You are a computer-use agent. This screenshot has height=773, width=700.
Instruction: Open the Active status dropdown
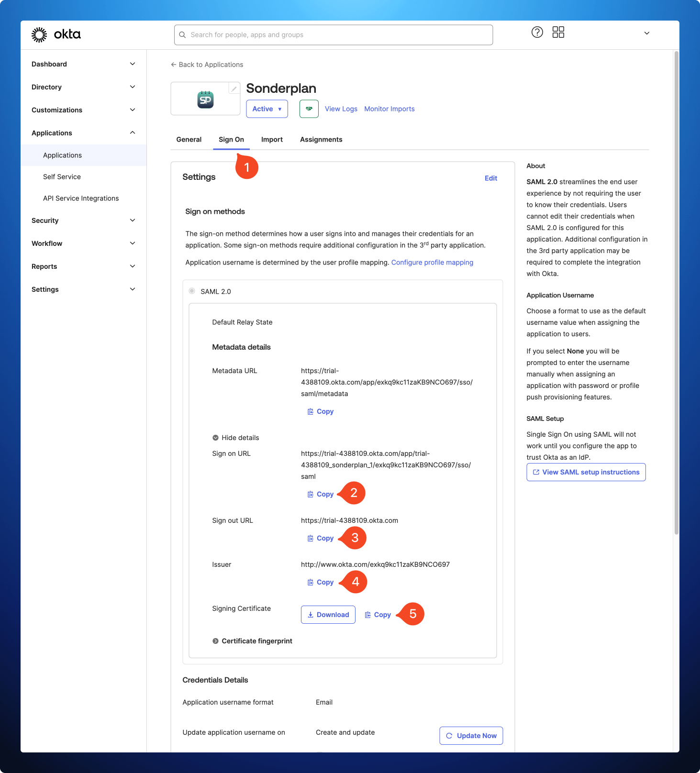pyautogui.click(x=267, y=109)
